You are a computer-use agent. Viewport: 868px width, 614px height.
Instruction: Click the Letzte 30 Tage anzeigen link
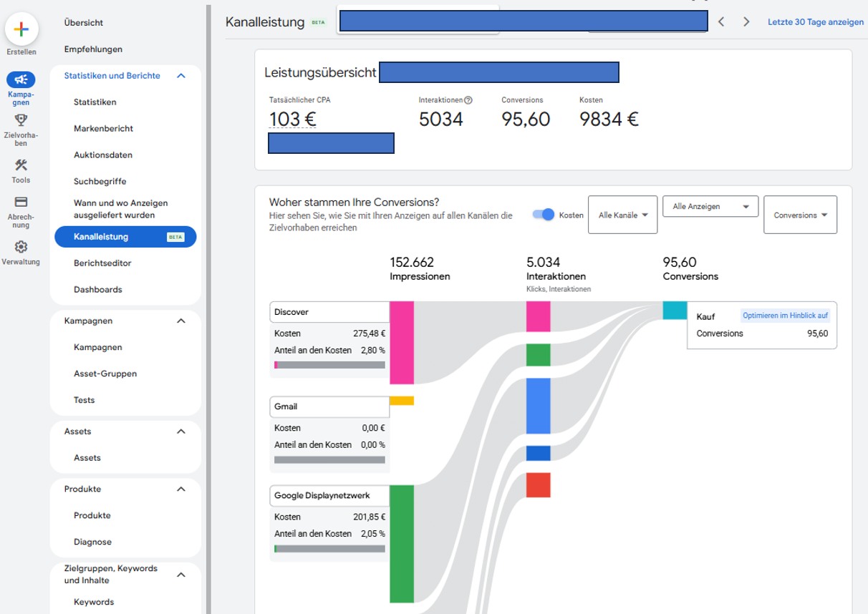click(x=815, y=22)
